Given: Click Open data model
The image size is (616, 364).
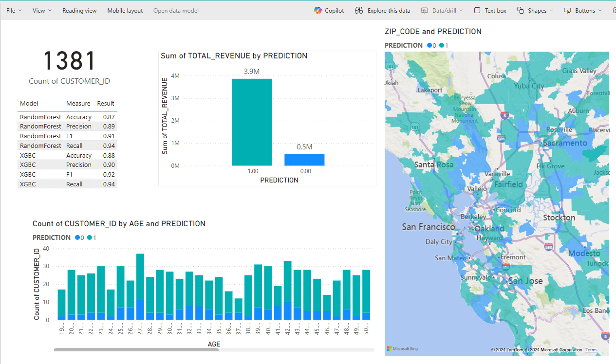Looking at the screenshot, I should click(176, 10).
